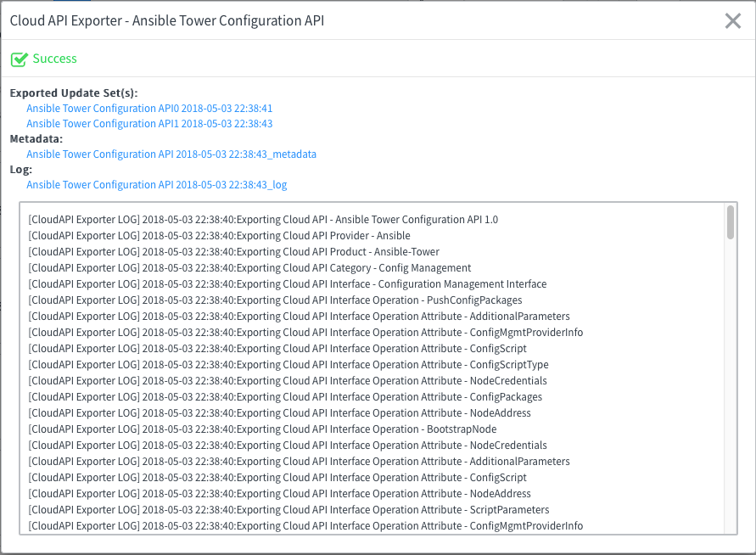Open the 22:38:43_log link
The image size is (756, 555).
tap(157, 185)
